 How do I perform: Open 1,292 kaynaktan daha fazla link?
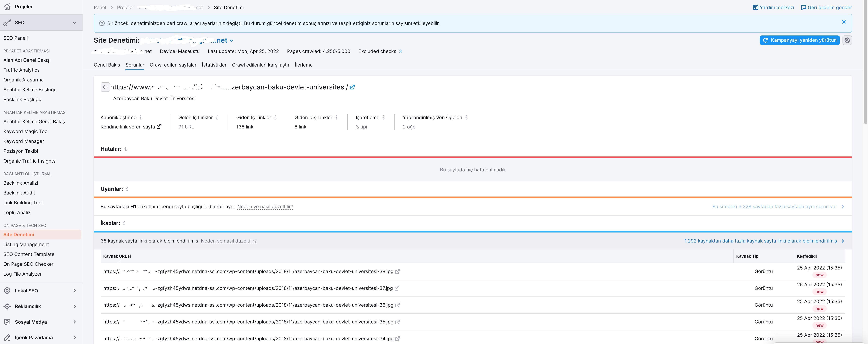pos(764,241)
